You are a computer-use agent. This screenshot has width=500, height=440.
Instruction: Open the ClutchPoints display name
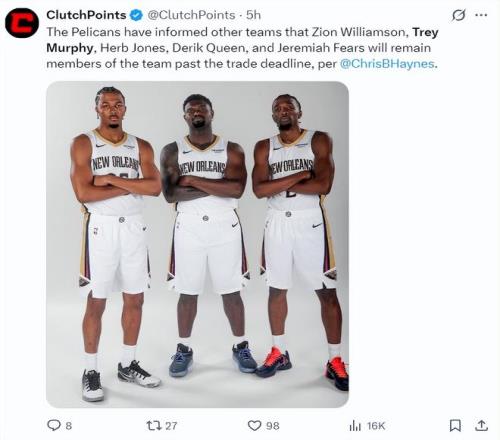86,15
